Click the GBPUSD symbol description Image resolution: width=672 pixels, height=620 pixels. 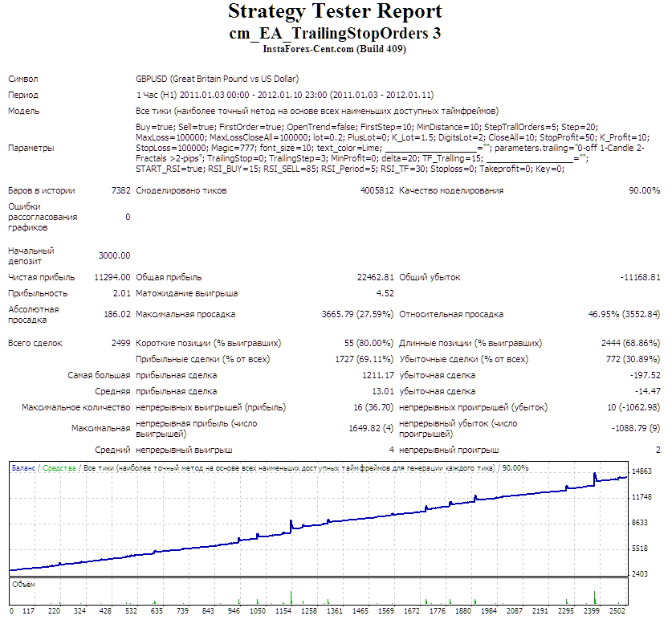pyautogui.click(x=217, y=80)
